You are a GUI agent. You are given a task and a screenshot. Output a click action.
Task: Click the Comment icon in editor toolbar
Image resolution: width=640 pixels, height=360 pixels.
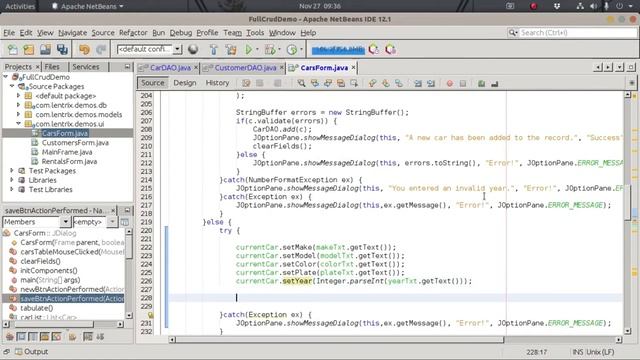click(x=481, y=83)
